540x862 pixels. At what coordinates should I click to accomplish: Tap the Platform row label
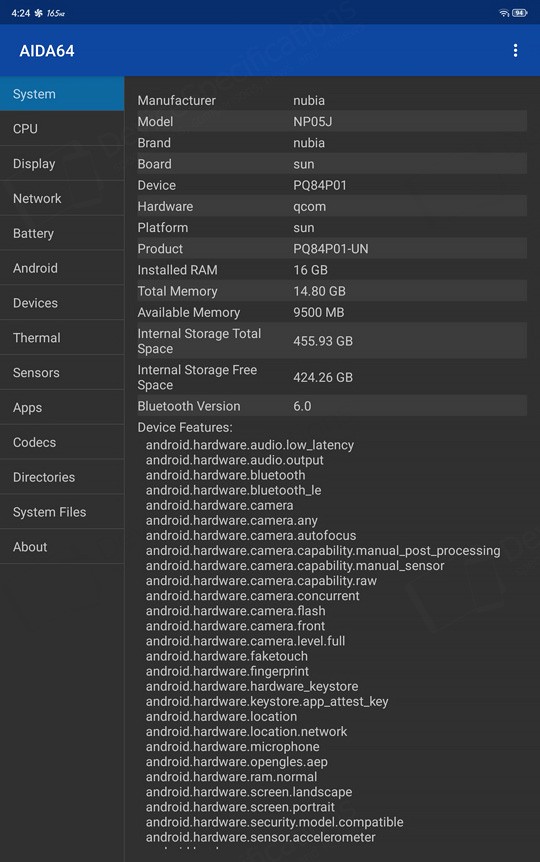tap(163, 228)
